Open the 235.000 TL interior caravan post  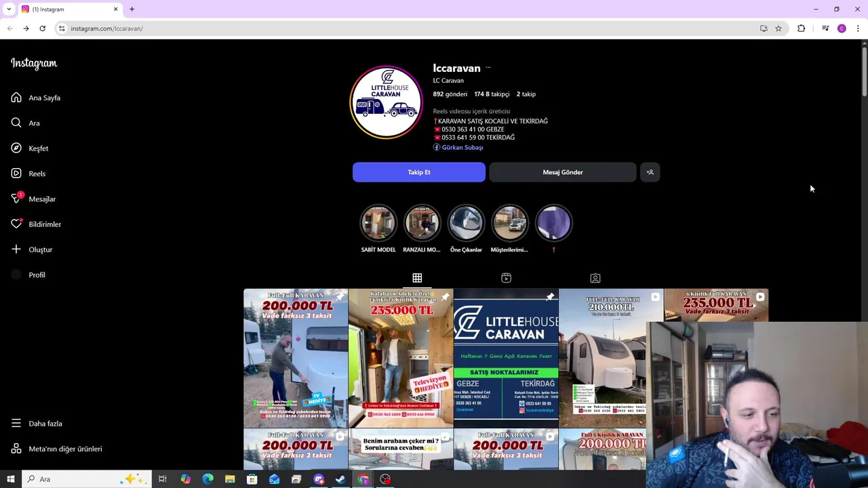tap(401, 358)
